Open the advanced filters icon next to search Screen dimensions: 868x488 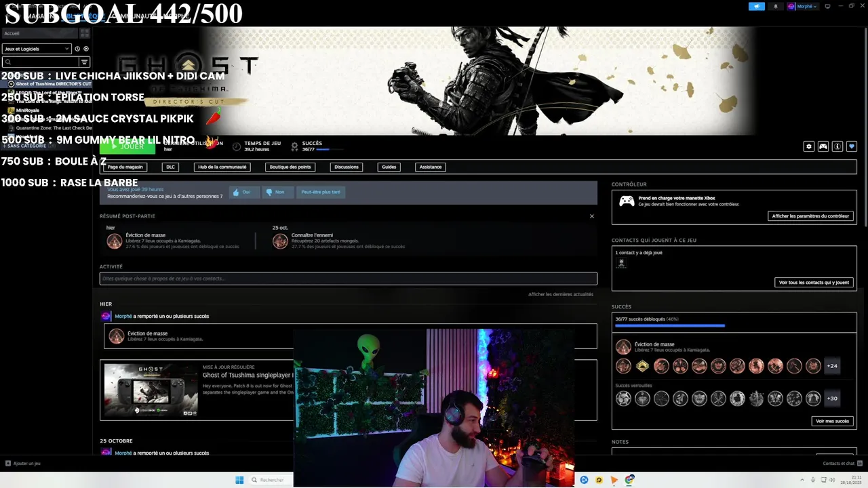[x=85, y=62]
